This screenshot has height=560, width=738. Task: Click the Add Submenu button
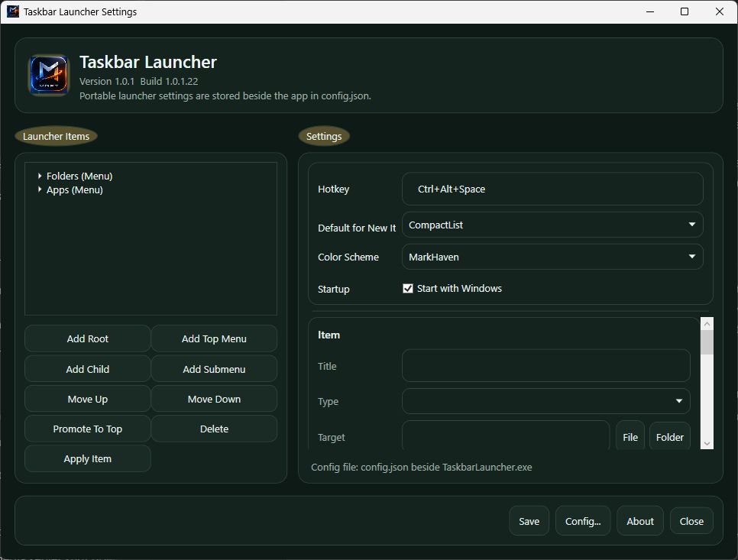[214, 369]
